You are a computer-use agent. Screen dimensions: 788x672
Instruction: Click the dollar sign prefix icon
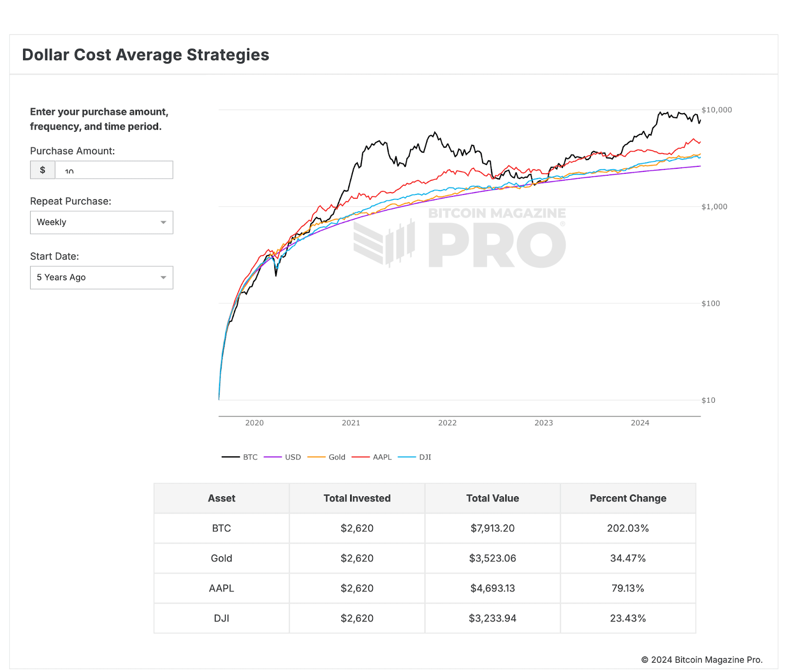point(43,170)
